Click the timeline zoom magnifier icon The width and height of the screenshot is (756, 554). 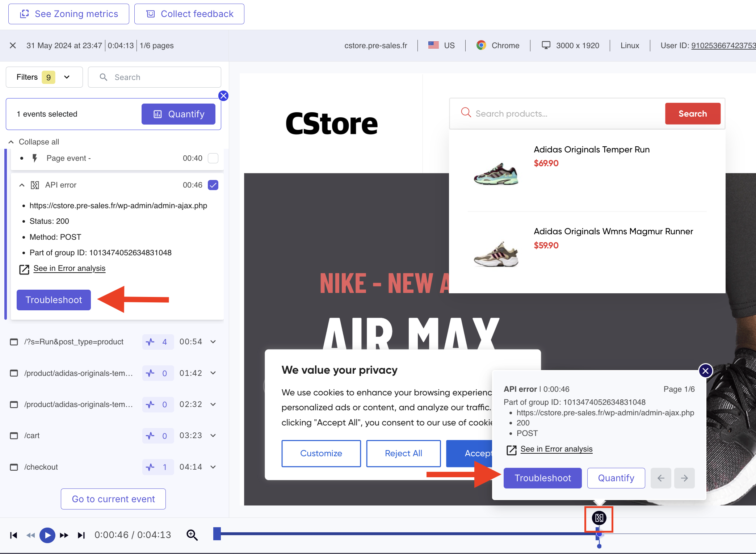click(x=192, y=535)
